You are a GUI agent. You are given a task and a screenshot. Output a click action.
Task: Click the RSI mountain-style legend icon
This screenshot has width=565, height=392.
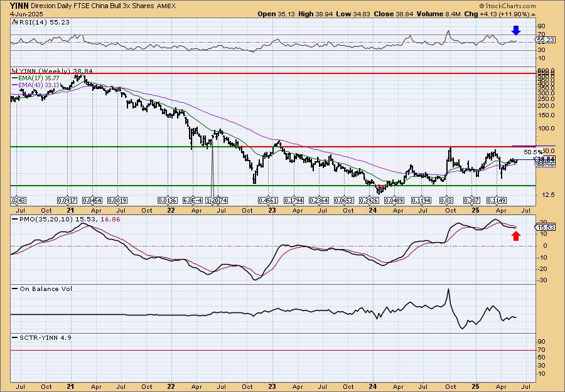click(x=14, y=23)
